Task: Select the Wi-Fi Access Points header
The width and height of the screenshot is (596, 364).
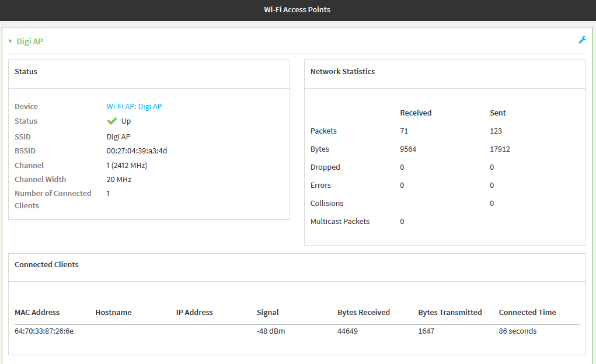Action: coord(297,9)
